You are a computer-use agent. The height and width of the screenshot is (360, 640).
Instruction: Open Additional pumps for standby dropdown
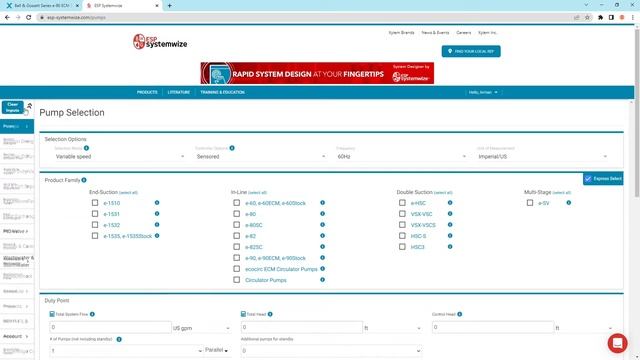tap(331, 351)
